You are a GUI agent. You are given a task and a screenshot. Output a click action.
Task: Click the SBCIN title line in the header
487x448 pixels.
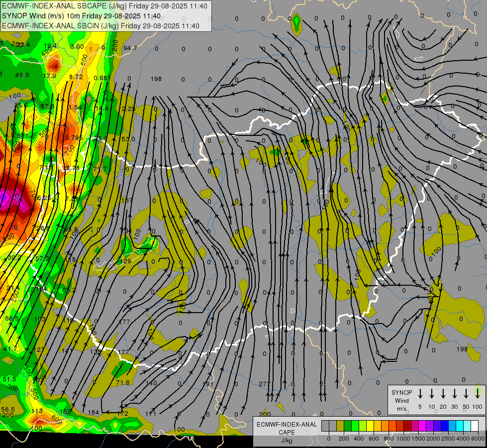[100, 26]
